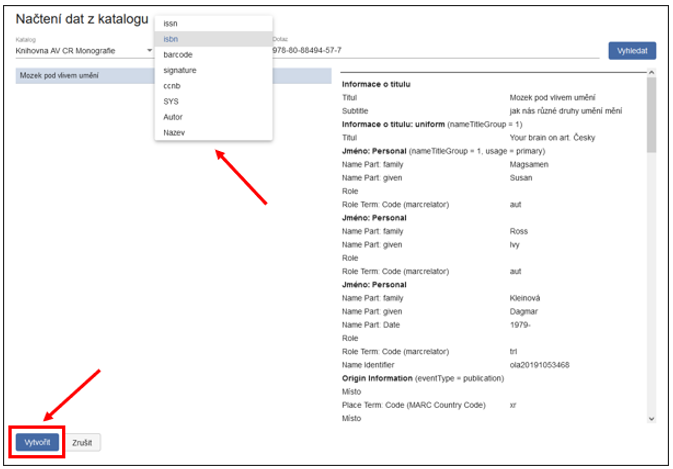Open the Katalog dropdown Knihovna AV CR Monografie

80,50
